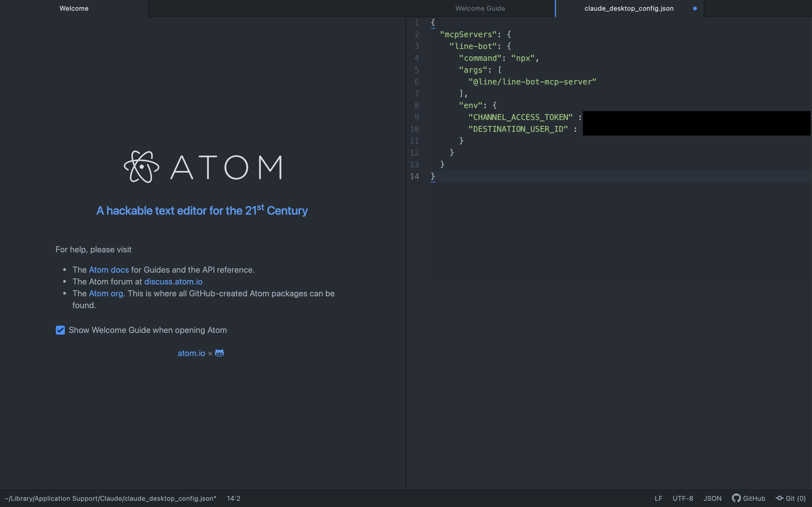
Task: Open the LF line ending selector
Action: tap(658, 498)
